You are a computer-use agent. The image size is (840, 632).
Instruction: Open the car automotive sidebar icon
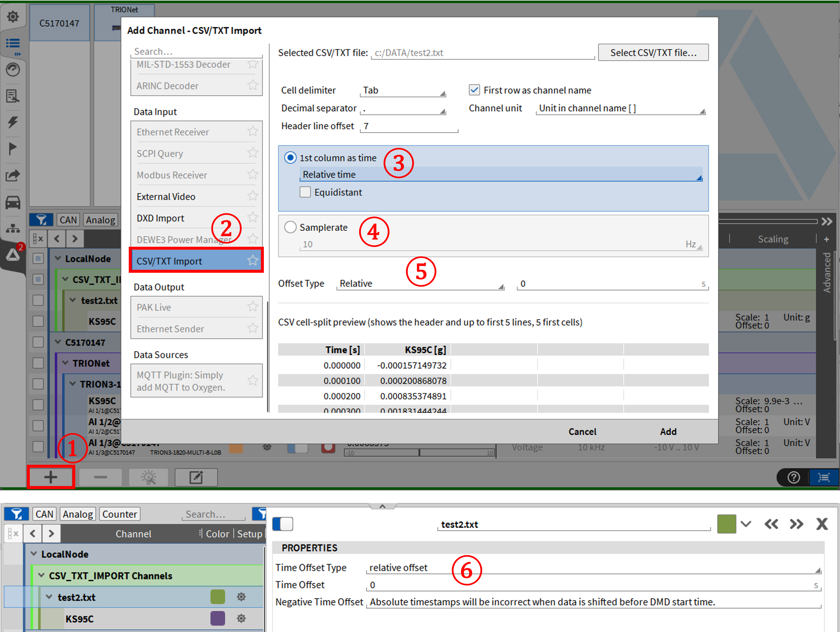click(x=13, y=202)
